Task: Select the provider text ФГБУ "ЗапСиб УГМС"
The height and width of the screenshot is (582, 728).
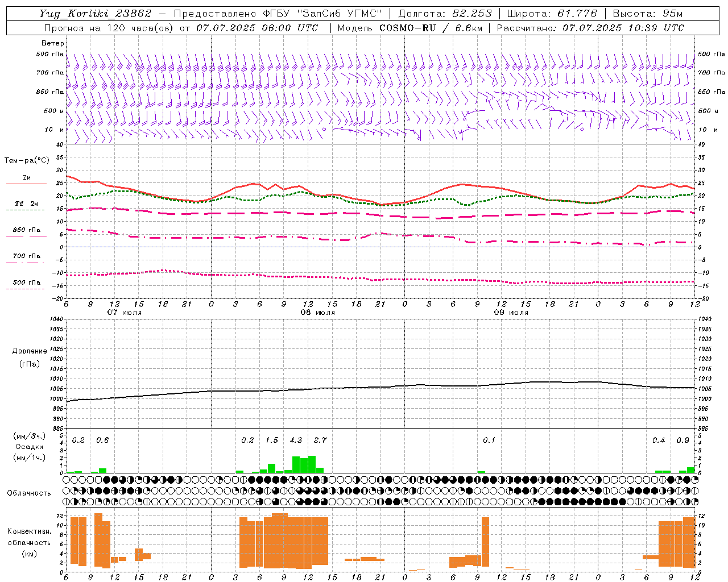Action: [x=322, y=14]
